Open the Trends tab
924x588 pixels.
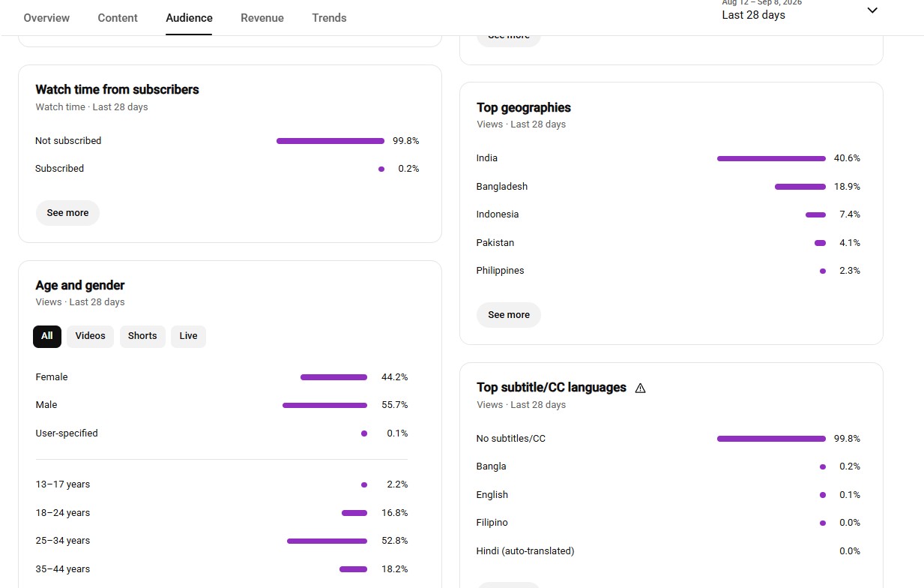(x=329, y=18)
